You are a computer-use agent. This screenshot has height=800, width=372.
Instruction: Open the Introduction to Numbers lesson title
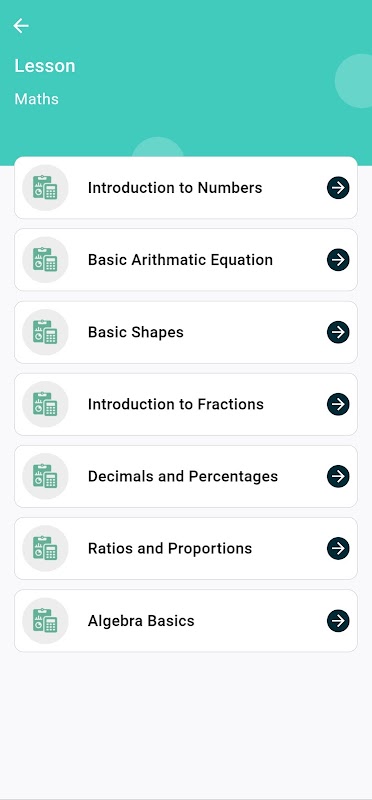(x=175, y=188)
